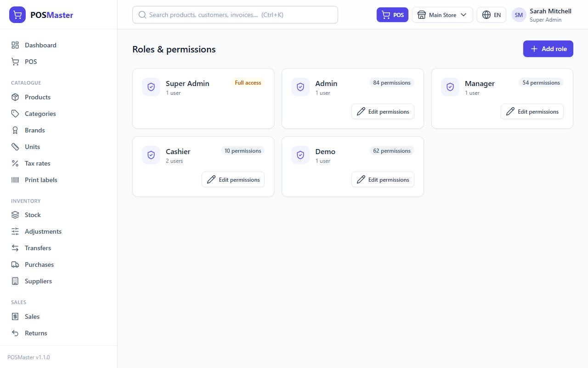Click the Suppliers building icon
Image resolution: width=588 pixels, height=368 pixels.
[x=15, y=281]
